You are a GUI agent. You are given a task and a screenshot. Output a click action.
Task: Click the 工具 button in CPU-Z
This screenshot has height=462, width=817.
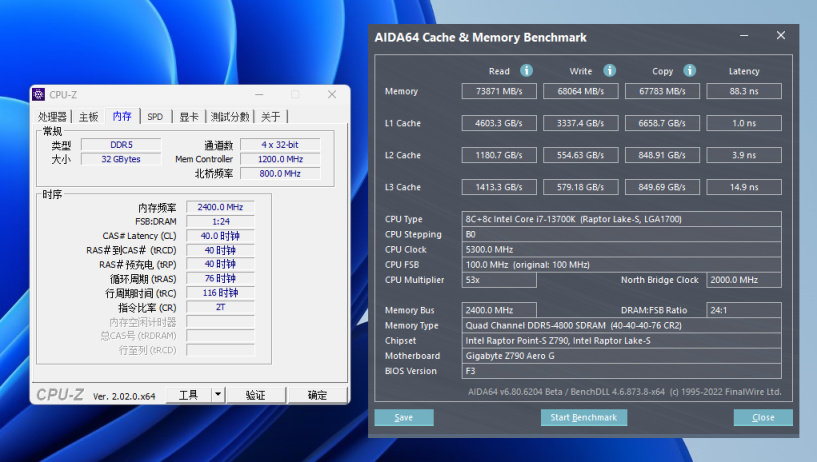pyautogui.click(x=189, y=395)
